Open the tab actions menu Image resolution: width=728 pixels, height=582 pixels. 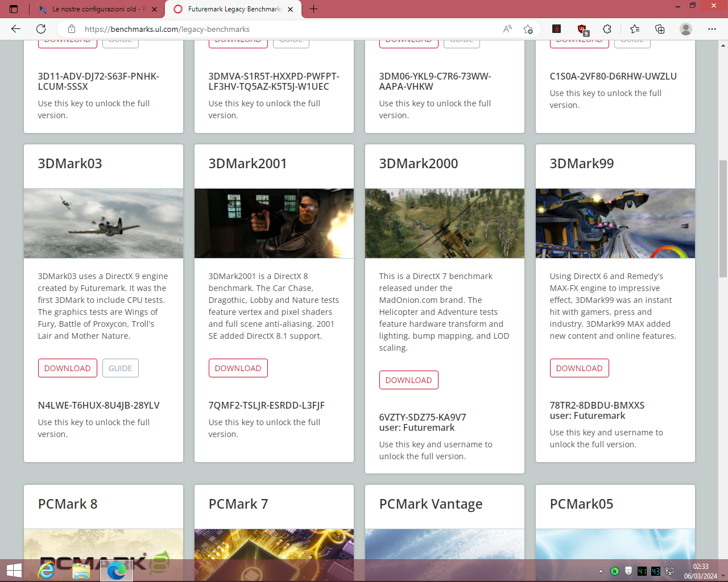pyautogui.click(x=14, y=9)
